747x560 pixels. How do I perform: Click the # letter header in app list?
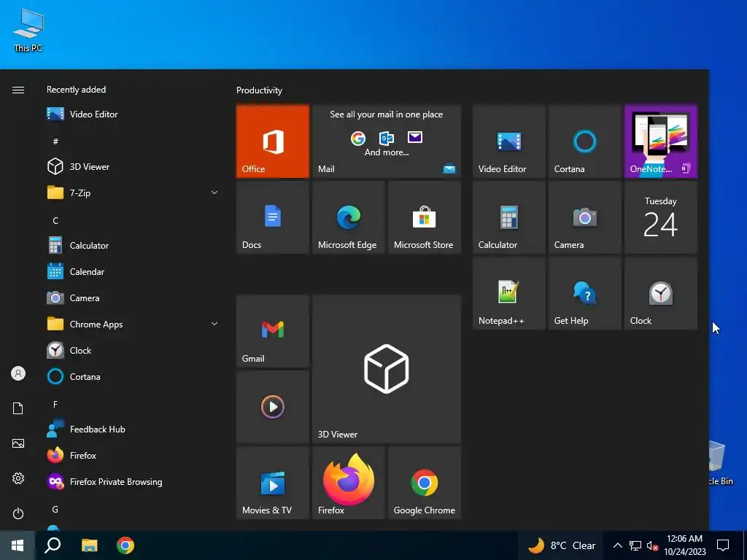(x=55, y=141)
